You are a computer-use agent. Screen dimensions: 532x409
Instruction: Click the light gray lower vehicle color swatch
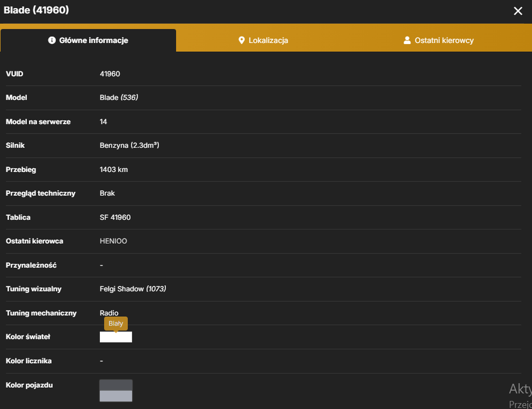tap(116, 396)
